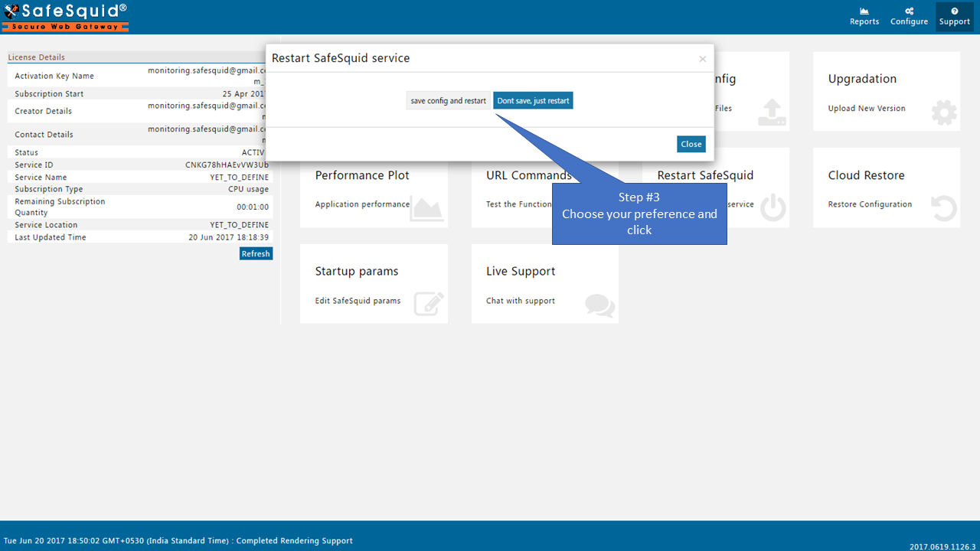The height and width of the screenshot is (551, 980).
Task: Select the Creator Details row label
Action: coord(43,111)
